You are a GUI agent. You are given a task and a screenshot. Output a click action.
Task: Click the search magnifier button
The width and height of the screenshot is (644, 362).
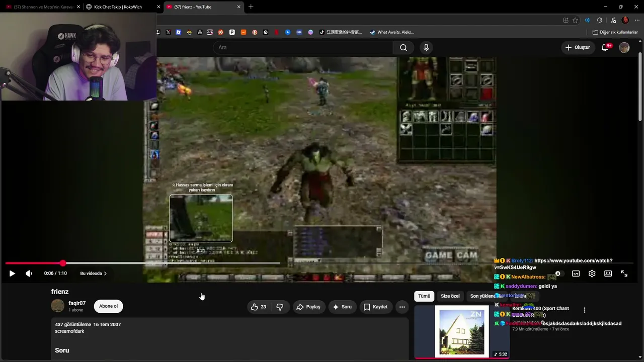tap(404, 47)
